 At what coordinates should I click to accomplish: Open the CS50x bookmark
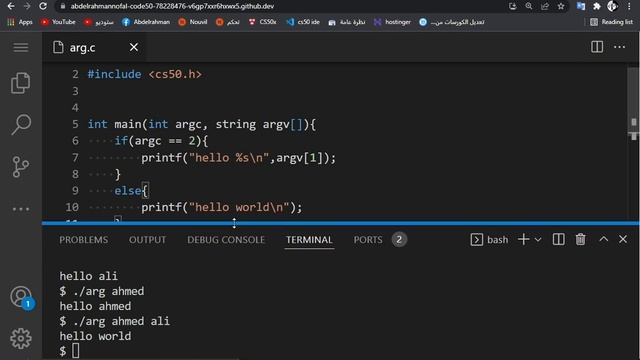[262, 22]
